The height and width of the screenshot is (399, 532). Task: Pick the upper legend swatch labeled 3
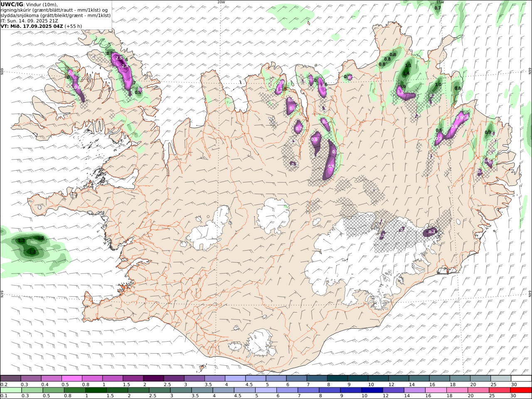coord(194,378)
